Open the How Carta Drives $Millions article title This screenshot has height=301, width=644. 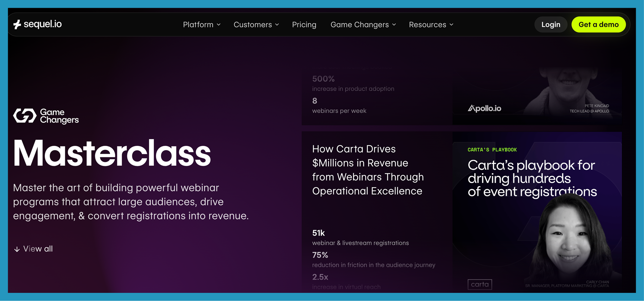[368, 170]
